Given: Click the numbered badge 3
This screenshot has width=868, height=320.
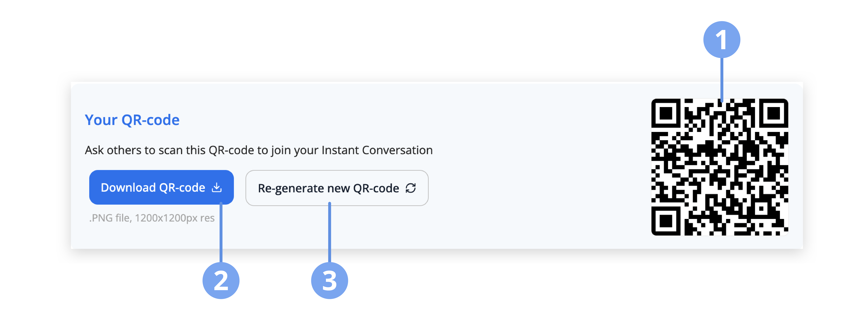Looking at the screenshot, I should click(x=329, y=280).
